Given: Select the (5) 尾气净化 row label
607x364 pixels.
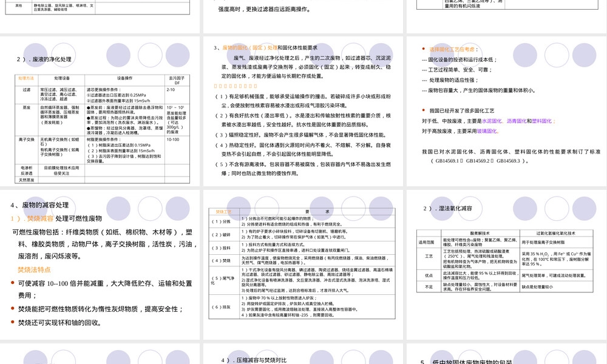Looking at the screenshot, I should (x=223, y=280).
